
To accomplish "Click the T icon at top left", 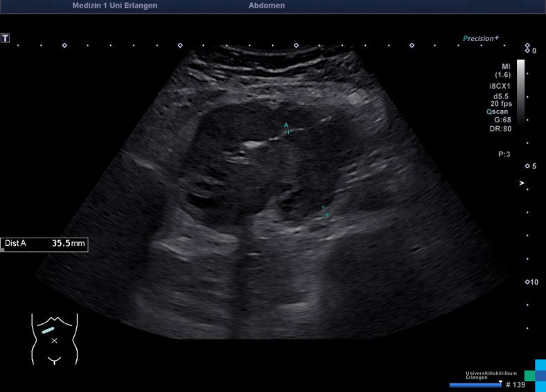I will click(x=6, y=38).
